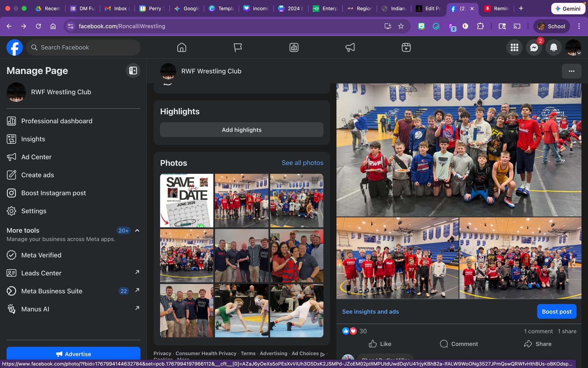Open the Facebook logo home link
588x368 pixels.
click(x=15, y=47)
